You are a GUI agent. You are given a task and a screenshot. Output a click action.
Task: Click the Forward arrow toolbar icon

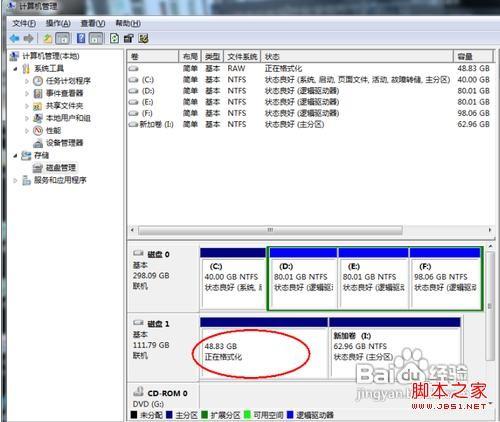(x=28, y=39)
